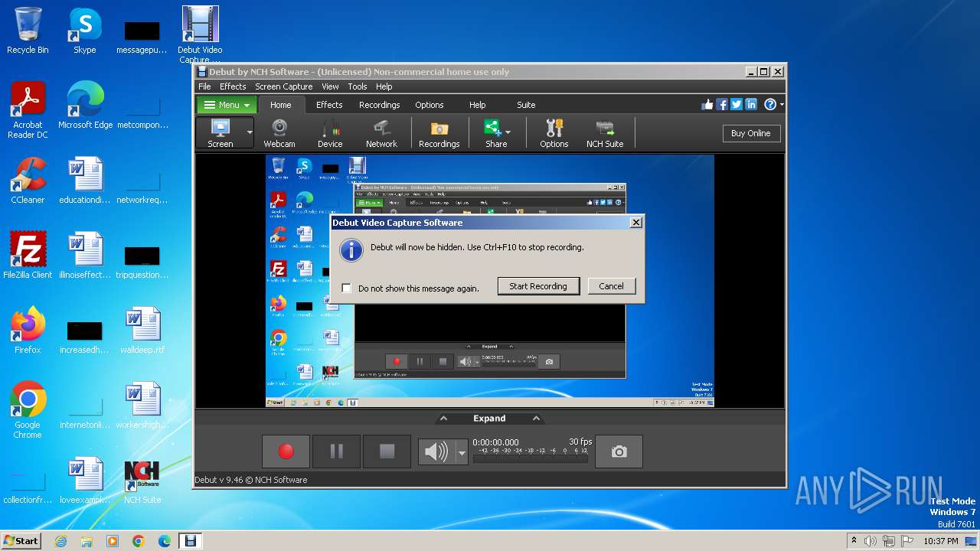Viewport: 980px width, 551px height.
Task: Select the Recycle Bin desktop icon
Action: (x=28, y=31)
